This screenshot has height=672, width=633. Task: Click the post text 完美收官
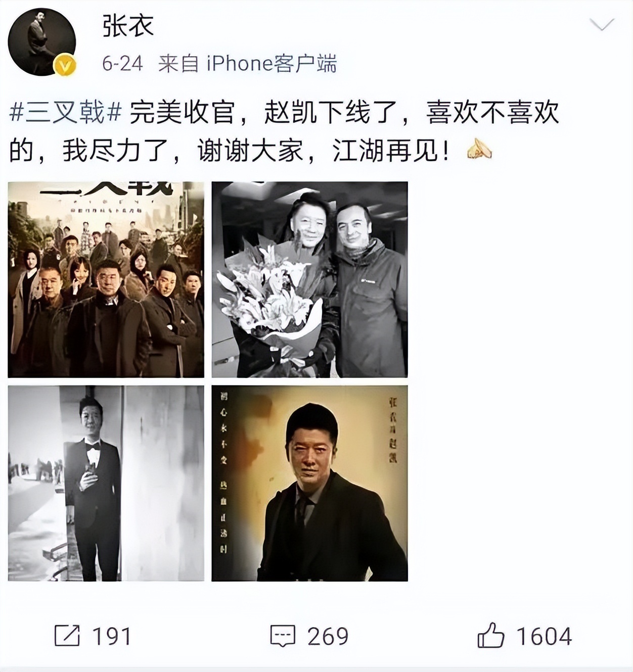[183, 112]
